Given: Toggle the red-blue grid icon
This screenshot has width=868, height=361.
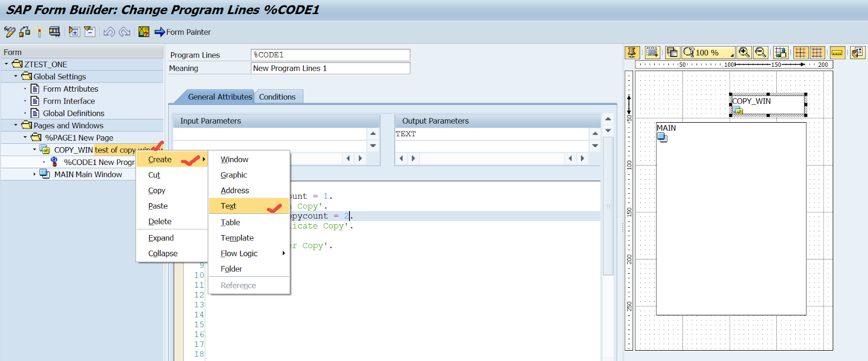Looking at the screenshot, I should (x=801, y=53).
